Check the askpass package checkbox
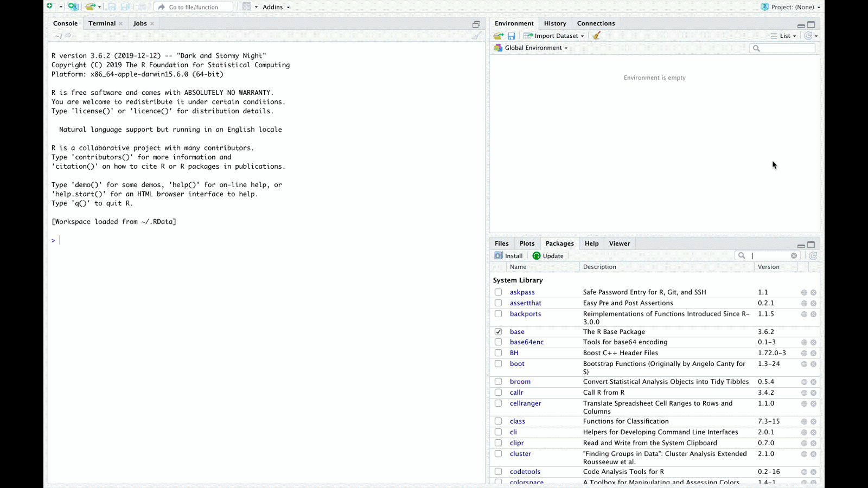This screenshot has height=488, width=868. point(498,292)
